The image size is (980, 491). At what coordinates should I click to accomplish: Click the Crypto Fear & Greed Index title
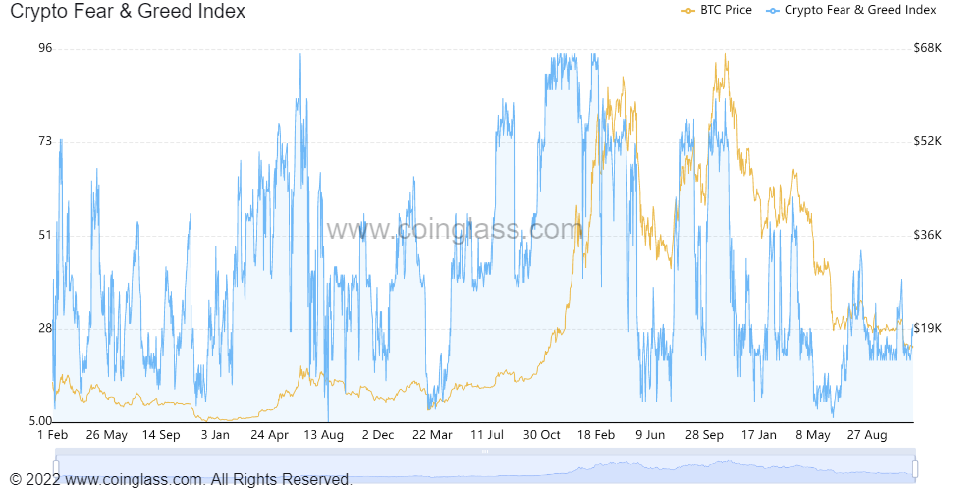pyautogui.click(x=128, y=11)
